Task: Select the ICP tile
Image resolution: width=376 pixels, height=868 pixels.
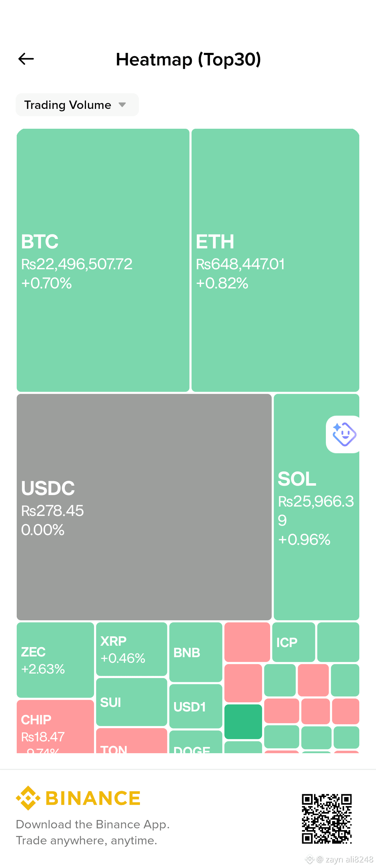Action: [x=293, y=642]
